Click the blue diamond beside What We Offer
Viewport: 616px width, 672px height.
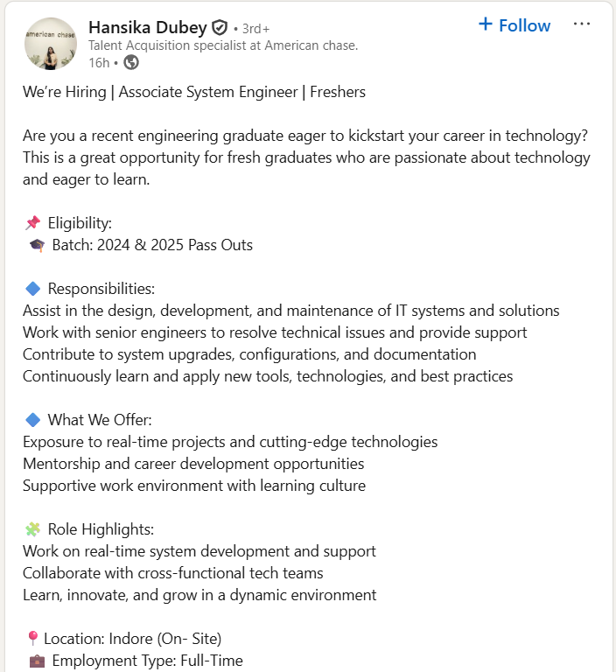[33, 420]
